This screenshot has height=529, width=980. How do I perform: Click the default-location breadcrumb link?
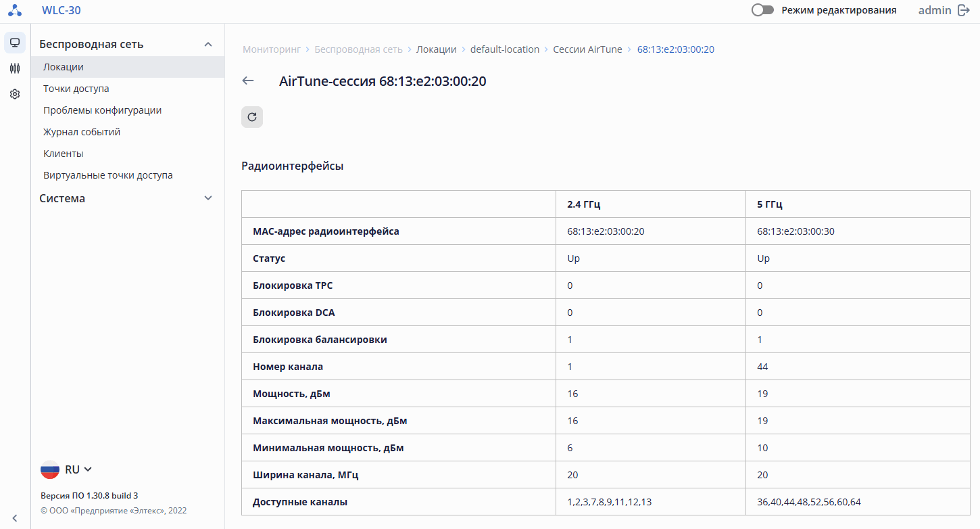[505, 49]
